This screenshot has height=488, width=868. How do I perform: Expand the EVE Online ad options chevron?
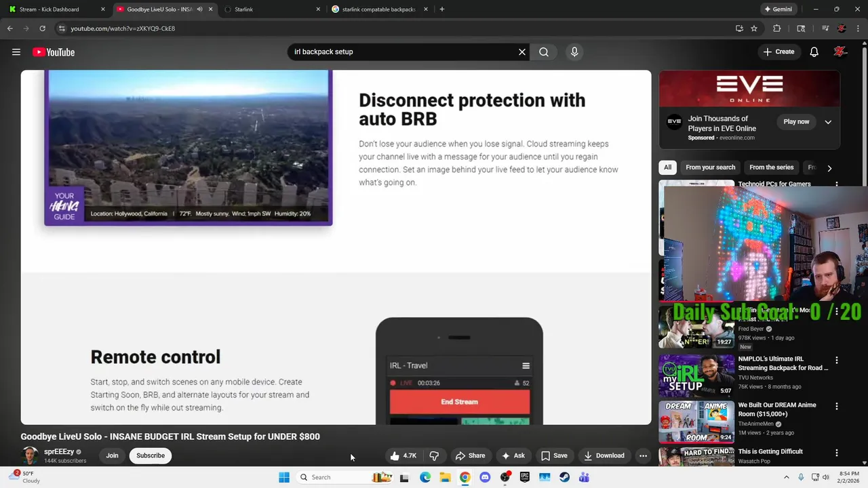click(828, 122)
